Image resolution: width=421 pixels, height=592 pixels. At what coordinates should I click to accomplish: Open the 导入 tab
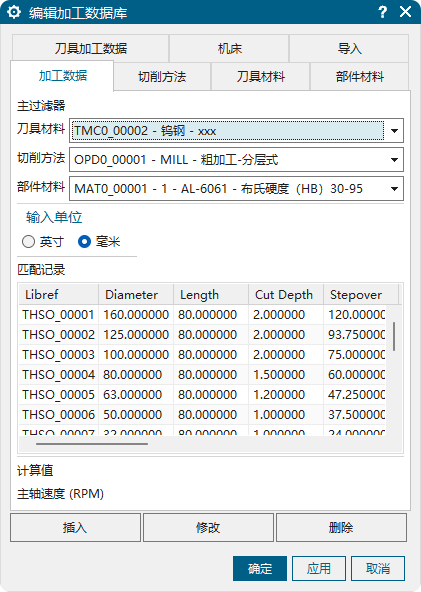coord(349,48)
